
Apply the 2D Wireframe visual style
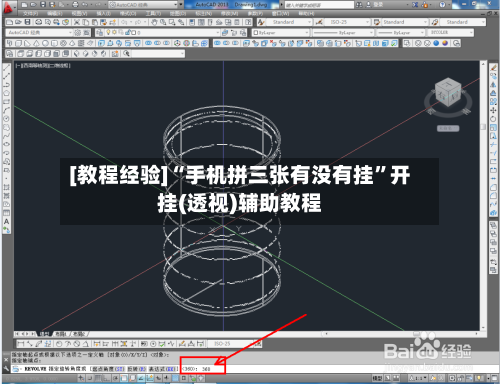pos(407,43)
